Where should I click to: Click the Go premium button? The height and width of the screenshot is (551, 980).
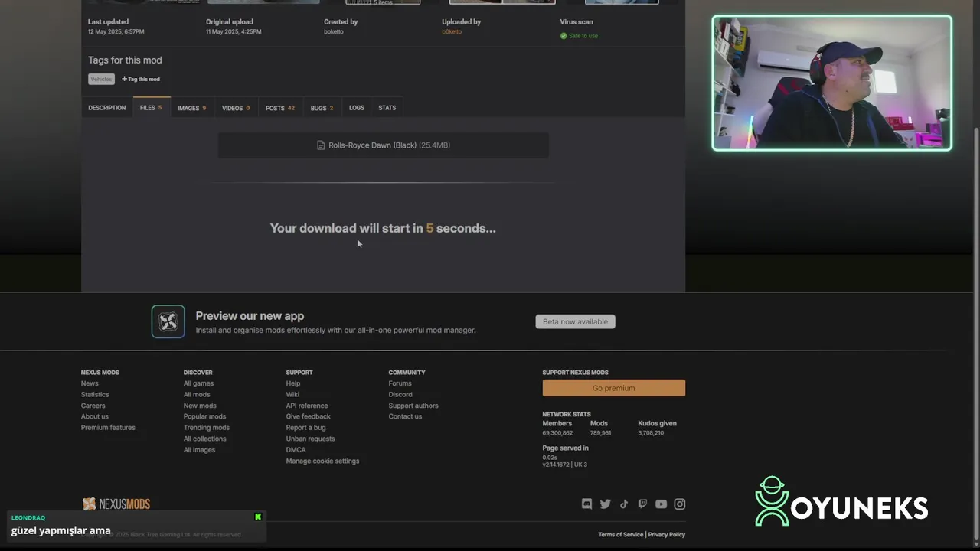(614, 388)
